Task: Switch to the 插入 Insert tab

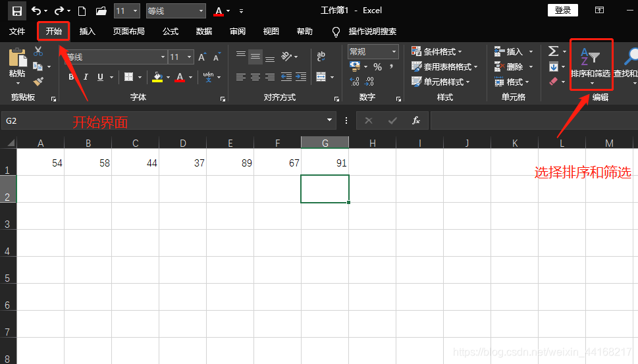Action: [x=87, y=32]
